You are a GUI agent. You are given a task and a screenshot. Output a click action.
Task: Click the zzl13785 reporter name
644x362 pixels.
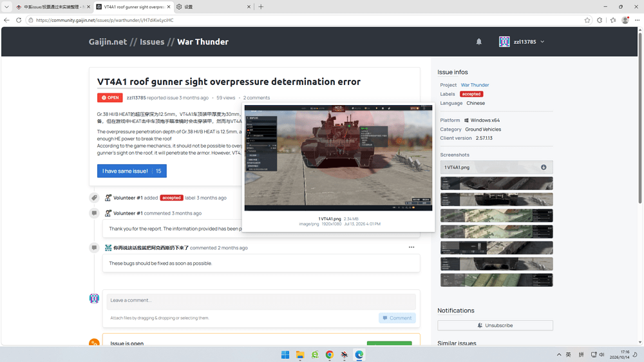pyautogui.click(x=136, y=98)
